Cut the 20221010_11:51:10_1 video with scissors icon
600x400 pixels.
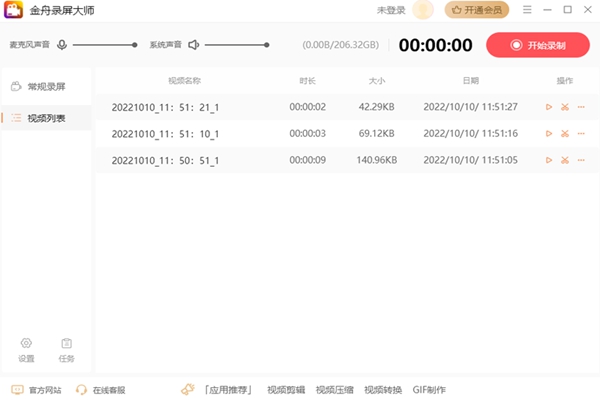pyautogui.click(x=564, y=133)
